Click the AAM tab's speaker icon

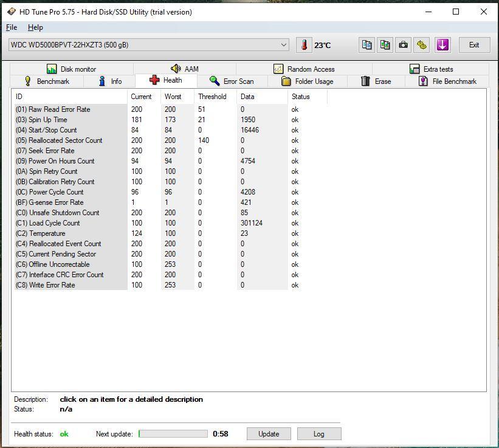[x=176, y=69]
